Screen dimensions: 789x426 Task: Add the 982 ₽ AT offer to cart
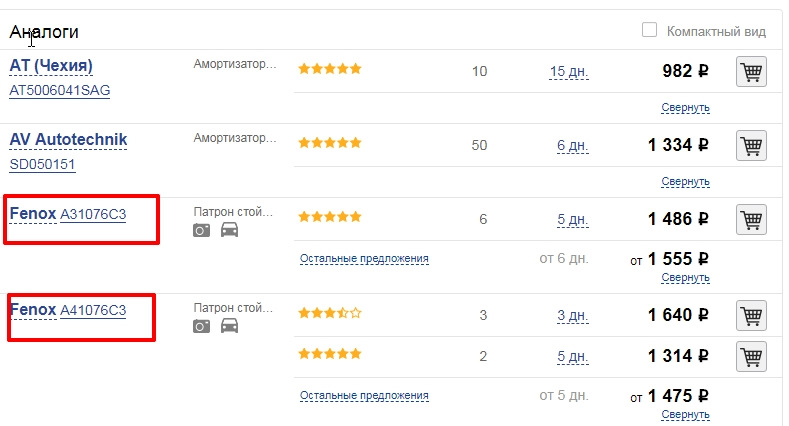point(751,72)
